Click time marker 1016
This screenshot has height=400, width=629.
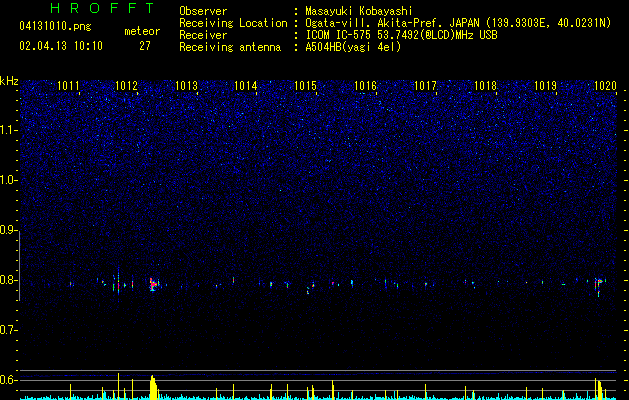365,86
